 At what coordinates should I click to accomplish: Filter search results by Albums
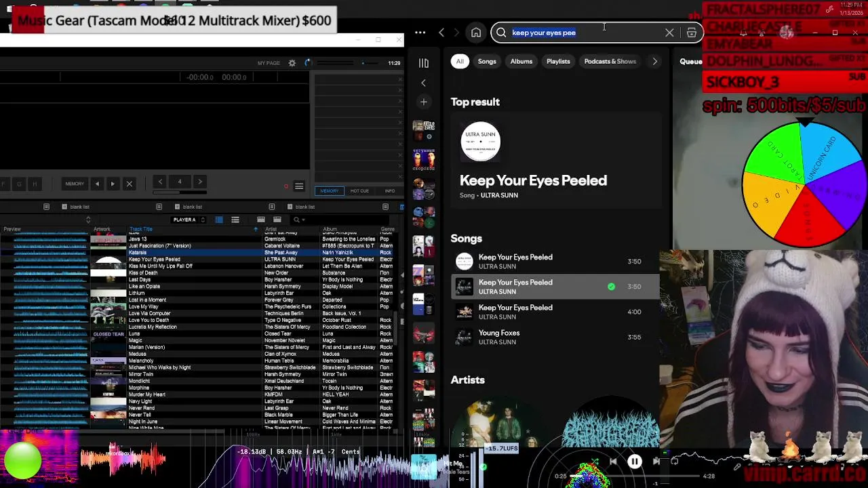tap(521, 61)
